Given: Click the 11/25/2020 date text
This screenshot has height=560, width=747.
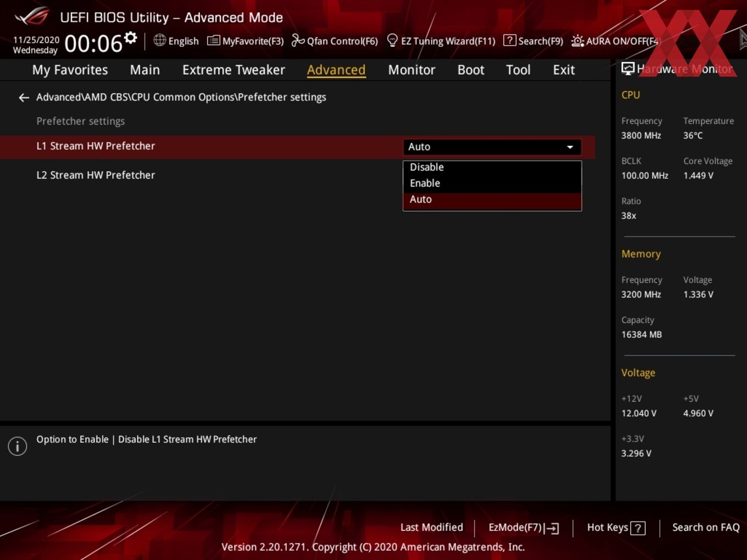Looking at the screenshot, I should point(36,40).
